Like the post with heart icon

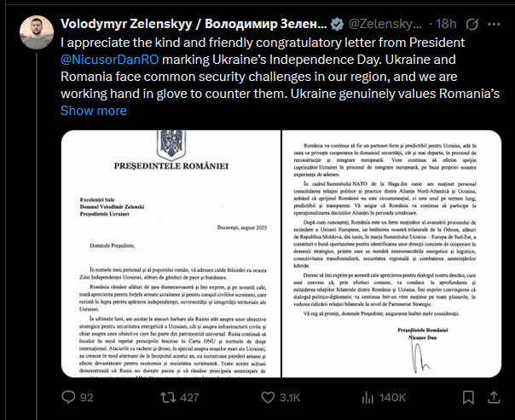pyautogui.click(x=268, y=397)
